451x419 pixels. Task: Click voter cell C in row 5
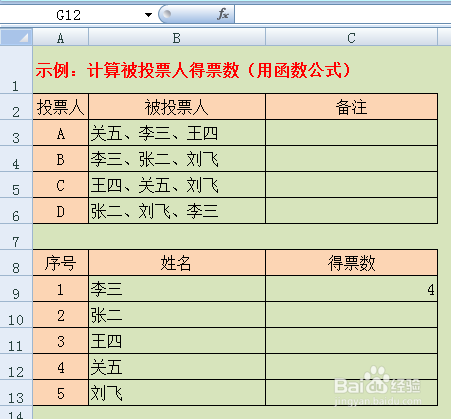tap(60, 185)
